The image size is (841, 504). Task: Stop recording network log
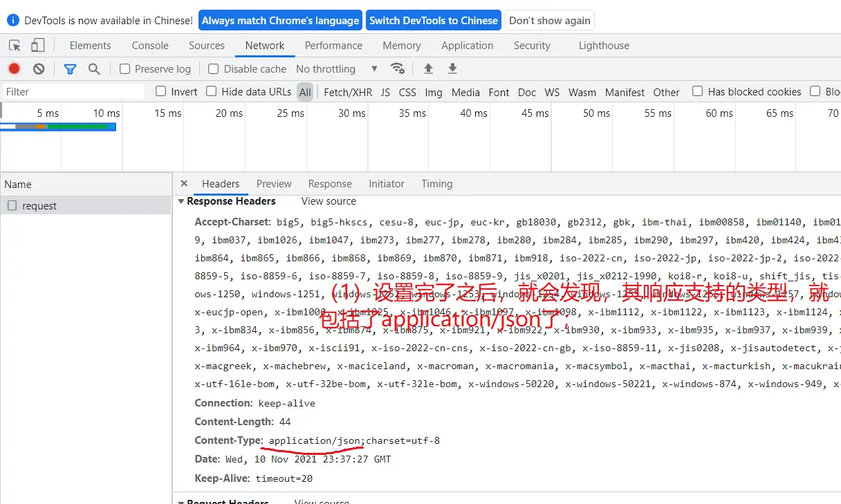tap(14, 68)
